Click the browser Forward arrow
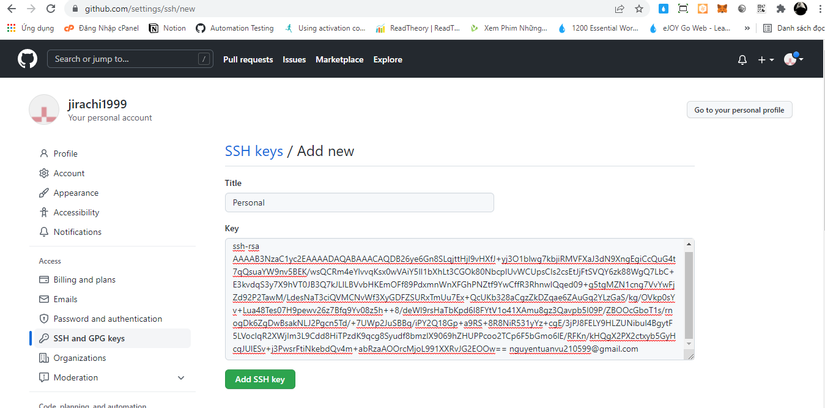The image size is (825, 408). [x=31, y=8]
